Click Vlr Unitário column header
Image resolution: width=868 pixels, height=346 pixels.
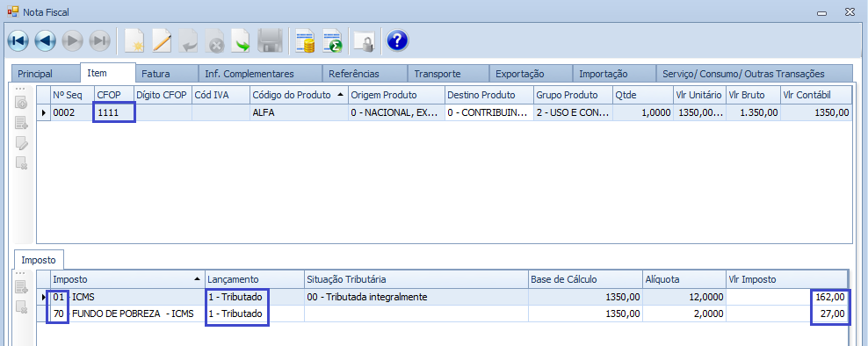coord(699,95)
